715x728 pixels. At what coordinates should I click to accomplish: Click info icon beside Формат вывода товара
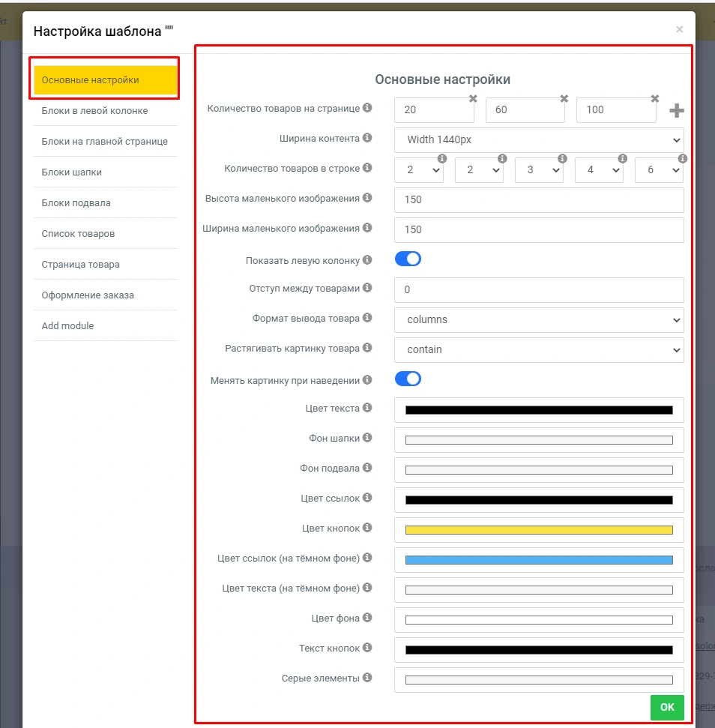367,318
